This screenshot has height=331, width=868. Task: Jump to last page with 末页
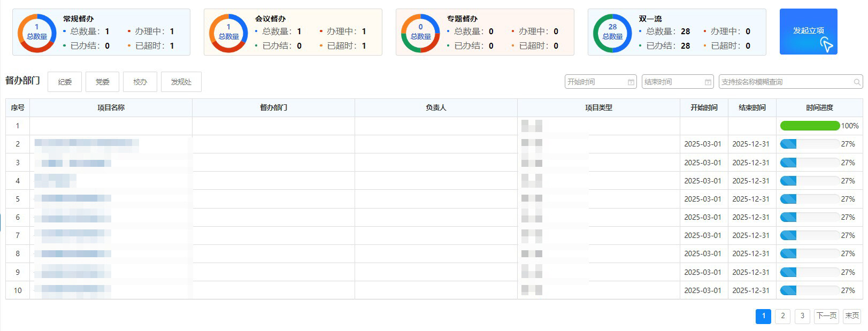pyautogui.click(x=852, y=316)
